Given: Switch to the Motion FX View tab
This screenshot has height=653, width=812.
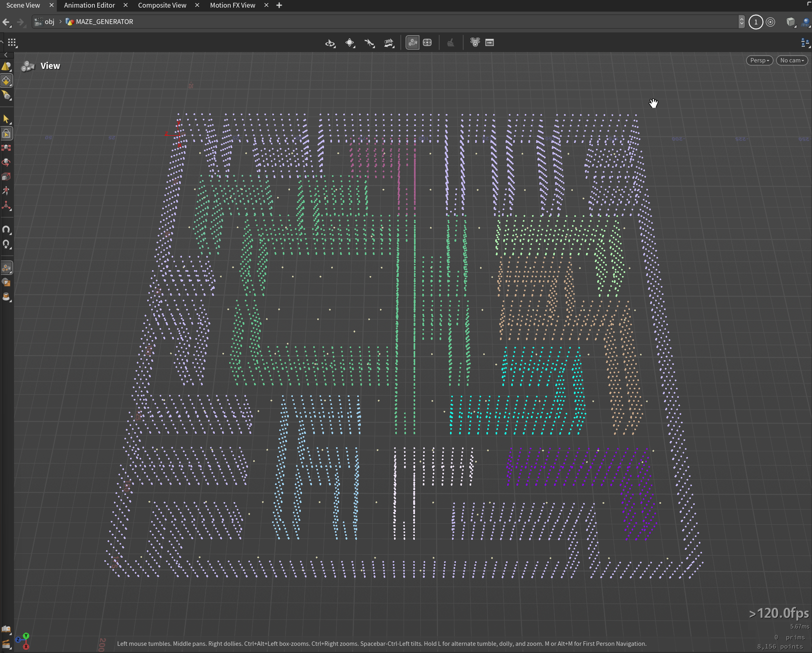Looking at the screenshot, I should pos(232,5).
